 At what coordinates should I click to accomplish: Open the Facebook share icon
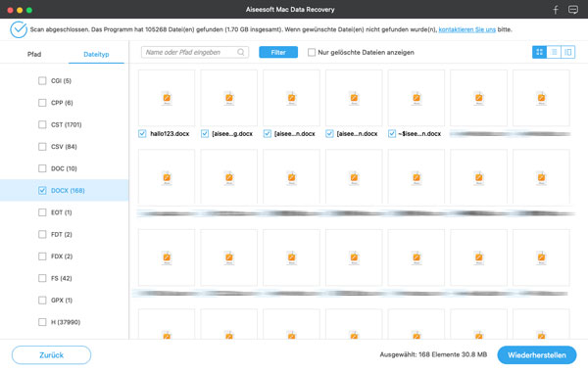(x=556, y=10)
